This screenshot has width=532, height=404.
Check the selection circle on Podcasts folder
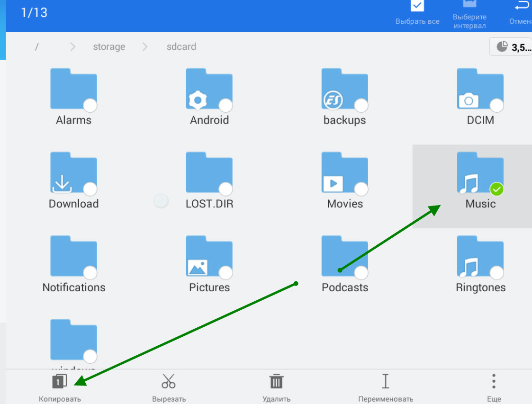coord(361,273)
